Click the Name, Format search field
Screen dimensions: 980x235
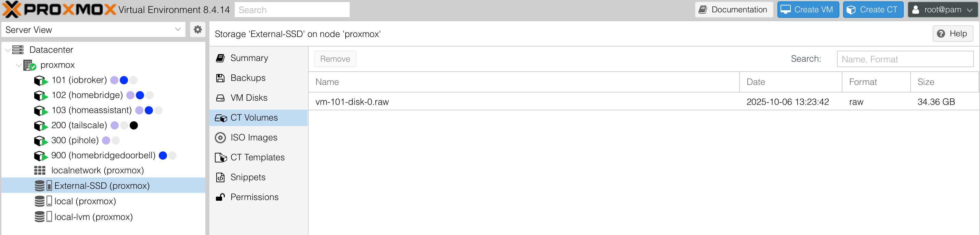(x=905, y=59)
